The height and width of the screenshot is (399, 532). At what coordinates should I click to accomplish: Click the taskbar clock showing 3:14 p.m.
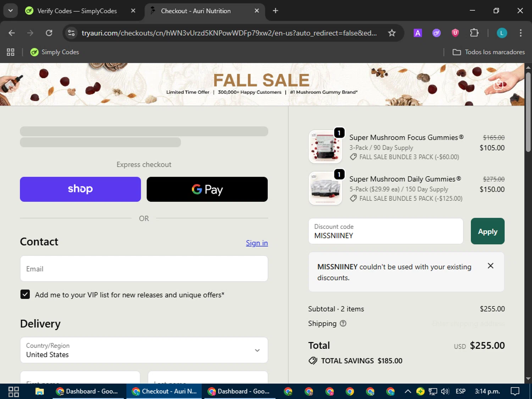click(x=487, y=392)
